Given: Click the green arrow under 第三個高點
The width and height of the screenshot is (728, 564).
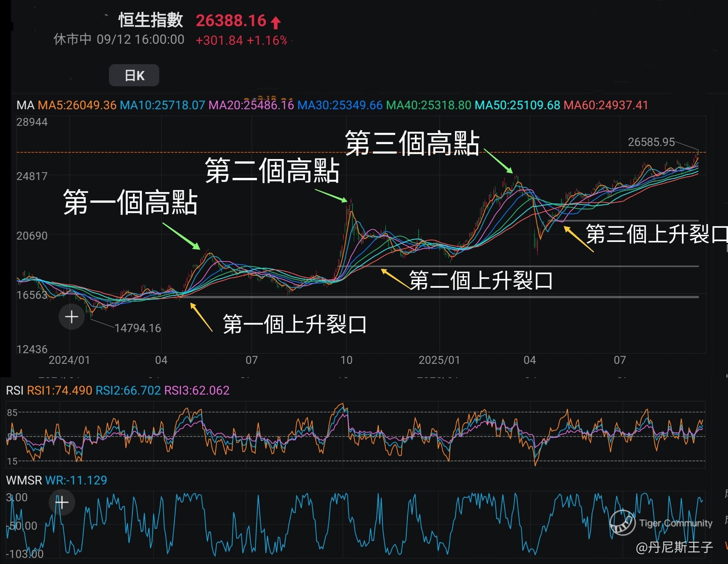Looking at the screenshot, I should click(498, 161).
